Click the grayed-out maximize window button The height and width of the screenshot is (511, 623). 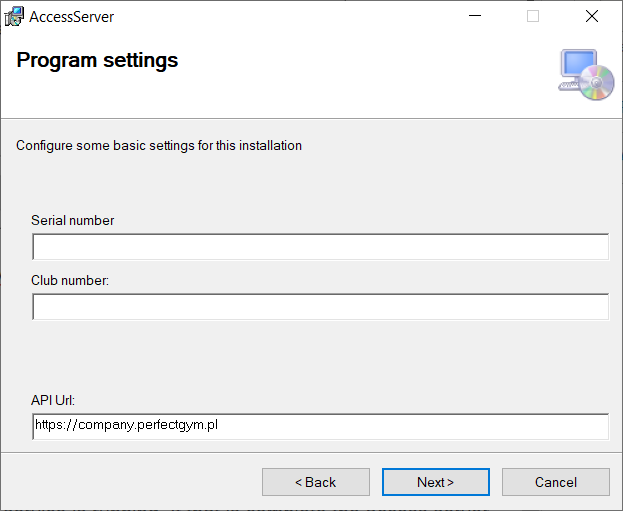pyautogui.click(x=533, y=17)
